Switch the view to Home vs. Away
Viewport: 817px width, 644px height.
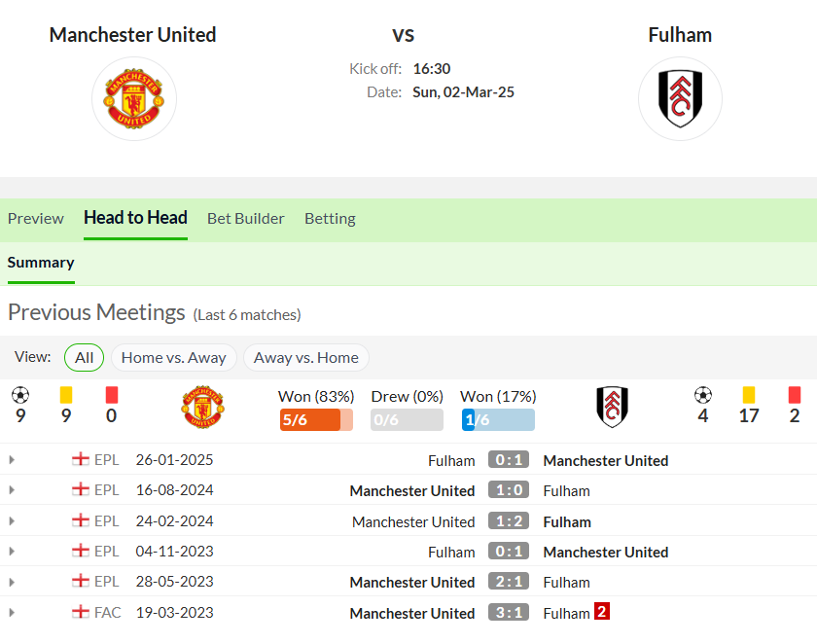tap(173, 357)
